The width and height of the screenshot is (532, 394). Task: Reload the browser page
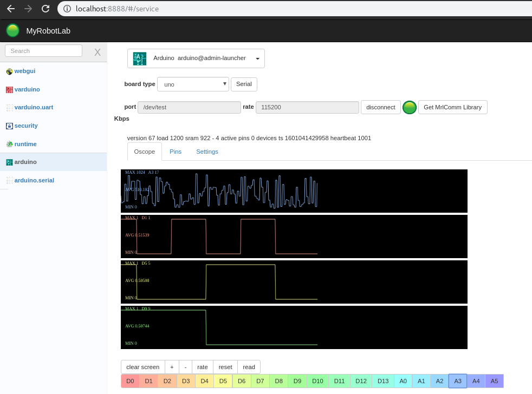click(46, 9)
